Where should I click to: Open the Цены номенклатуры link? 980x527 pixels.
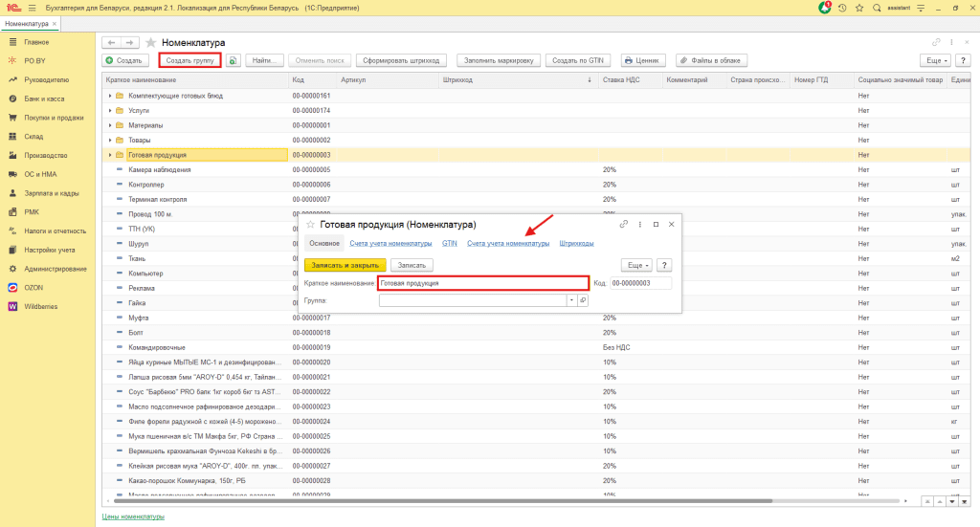133,516
